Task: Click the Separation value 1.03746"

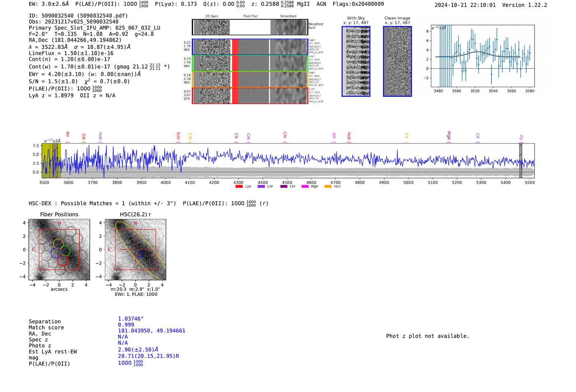Action: [131, 319]
